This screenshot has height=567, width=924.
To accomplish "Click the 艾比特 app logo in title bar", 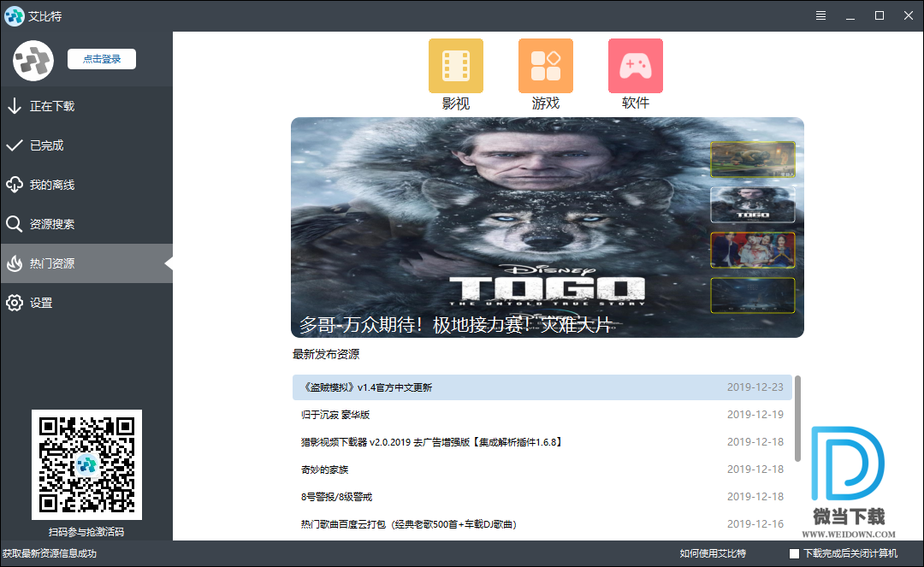I will [x=15, y=16].
